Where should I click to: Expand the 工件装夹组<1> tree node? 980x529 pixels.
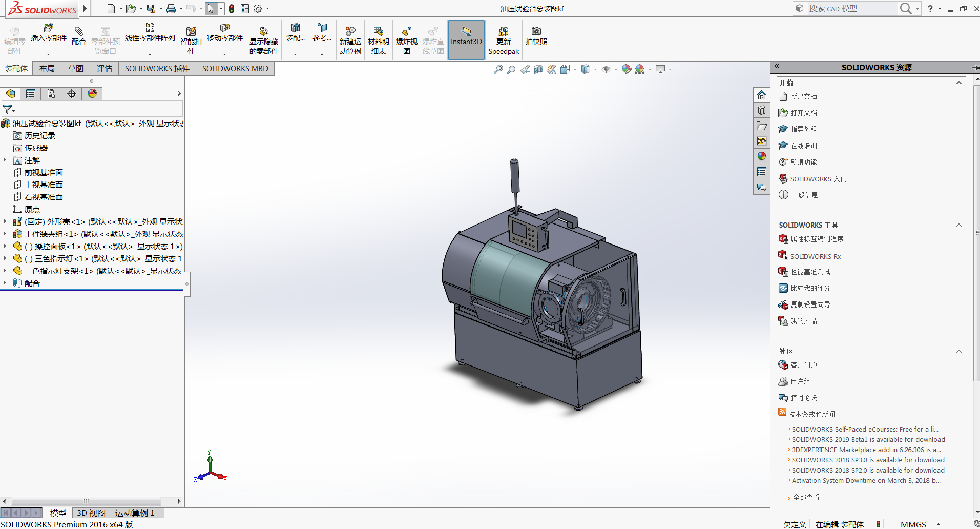(5, 234)
